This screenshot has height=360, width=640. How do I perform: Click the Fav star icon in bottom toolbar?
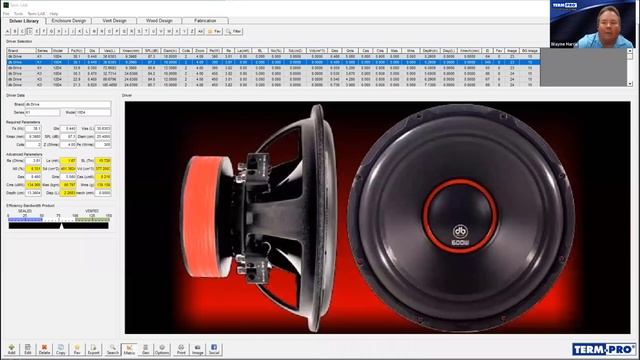[77, 349]
